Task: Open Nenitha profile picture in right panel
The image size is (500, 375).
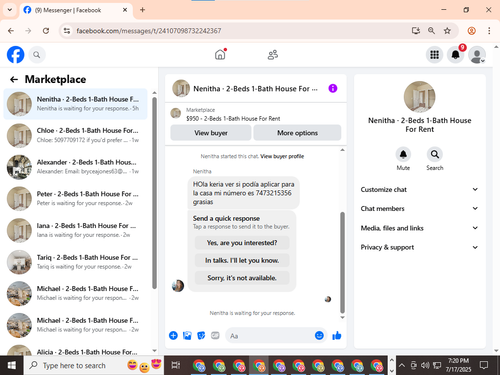Action: point(419,97)
